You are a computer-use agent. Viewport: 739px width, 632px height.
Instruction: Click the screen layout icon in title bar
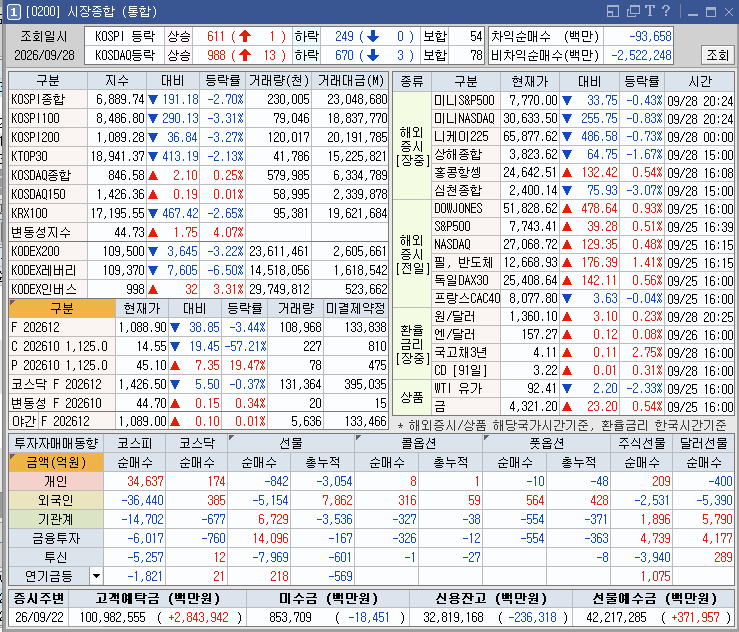click(x=613, y=11)
